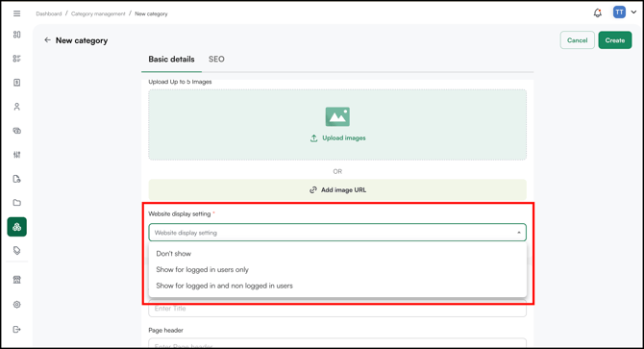
Task: Click the logout icon in sidebar
Action: pyautogui.click(x=17, y=330)
